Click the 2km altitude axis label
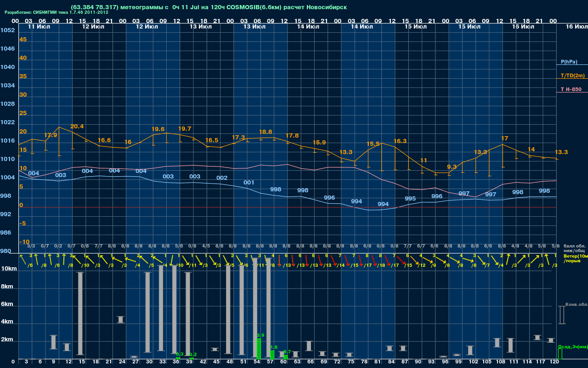This screenshot has height=368, width=588. tap(8, 340)
